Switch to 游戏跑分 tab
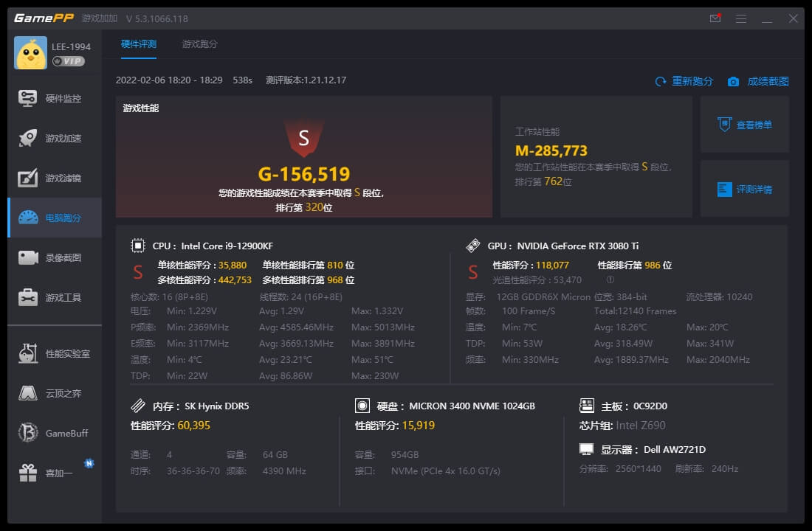Screen dimensions: 812x531 click(200, 44)
